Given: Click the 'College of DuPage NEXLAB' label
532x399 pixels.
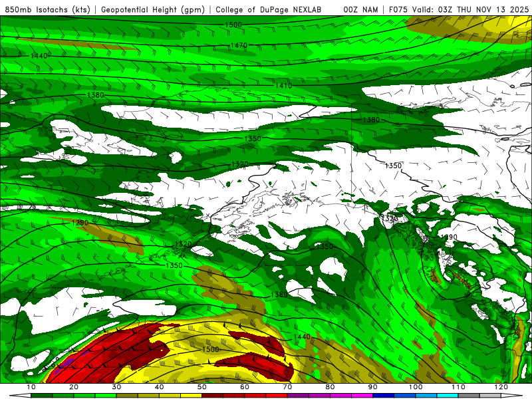Looking at the screenshot, I should 269,9.
